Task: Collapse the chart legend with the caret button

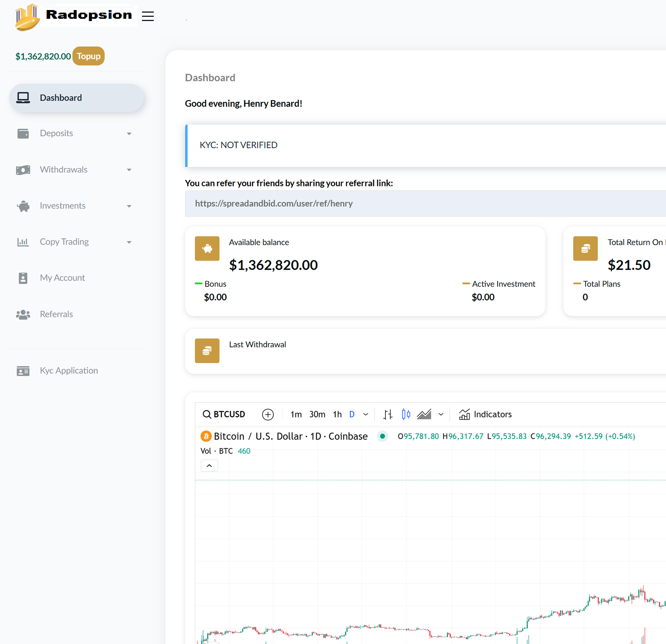Action: (x=209, y=466)
